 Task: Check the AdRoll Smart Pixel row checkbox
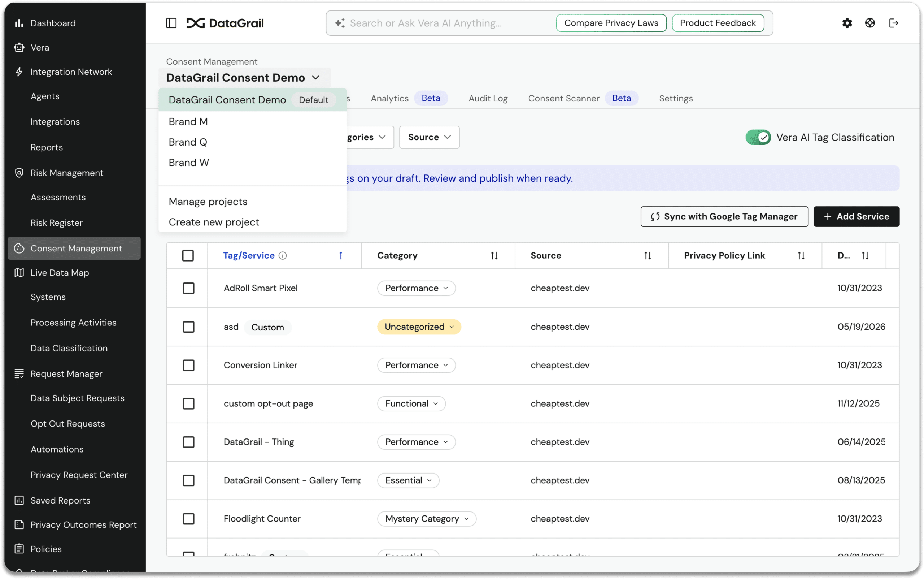coord(188,288)
